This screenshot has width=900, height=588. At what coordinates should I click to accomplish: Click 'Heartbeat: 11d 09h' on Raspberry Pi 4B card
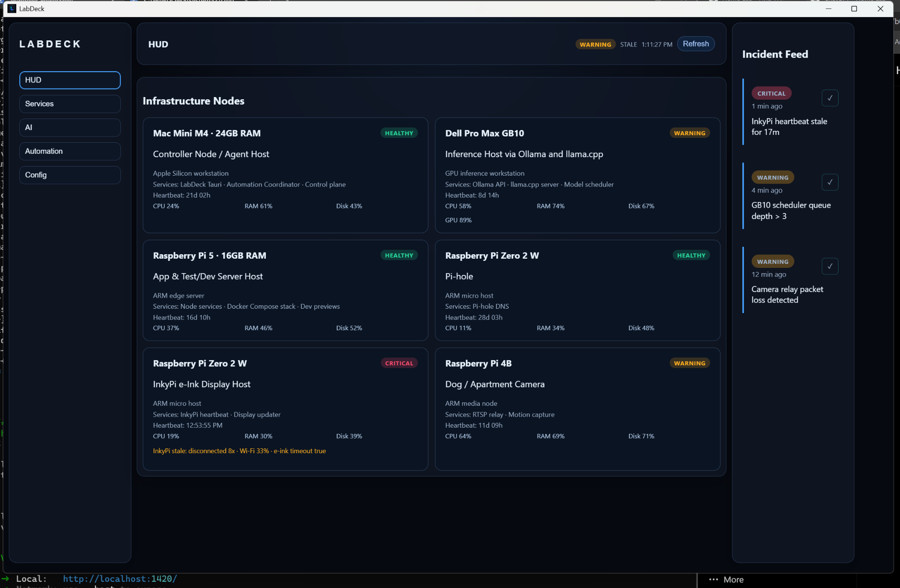click(474, 425)
